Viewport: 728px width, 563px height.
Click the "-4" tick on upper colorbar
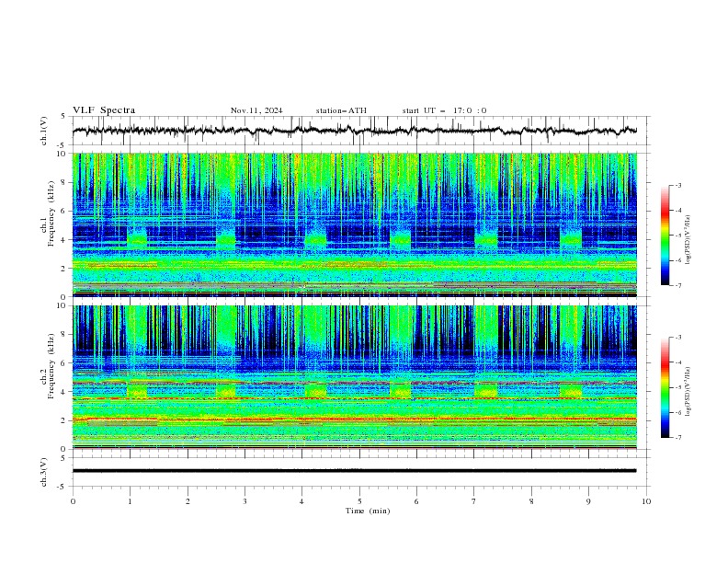click(677, 211)
